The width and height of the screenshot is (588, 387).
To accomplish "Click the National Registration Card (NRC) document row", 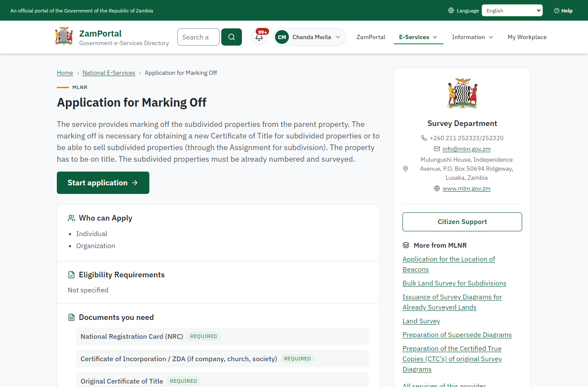I will (223, 336).
